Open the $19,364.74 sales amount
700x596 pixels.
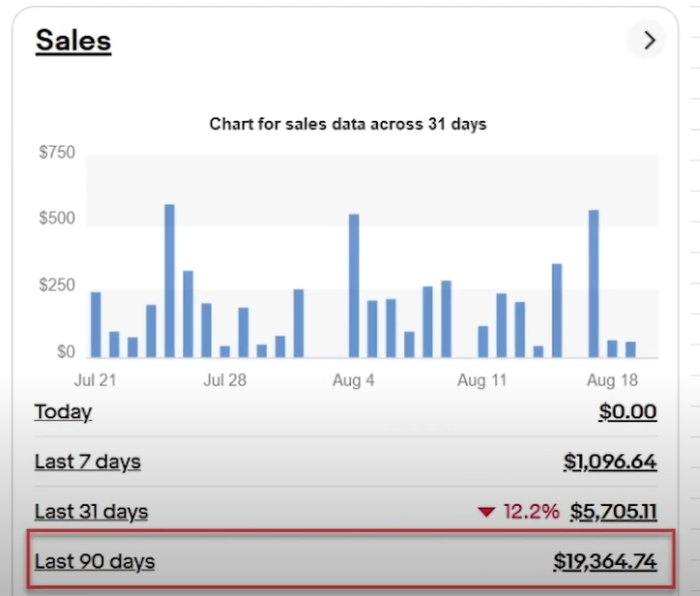pyautogui.click(x=604, y=561)
